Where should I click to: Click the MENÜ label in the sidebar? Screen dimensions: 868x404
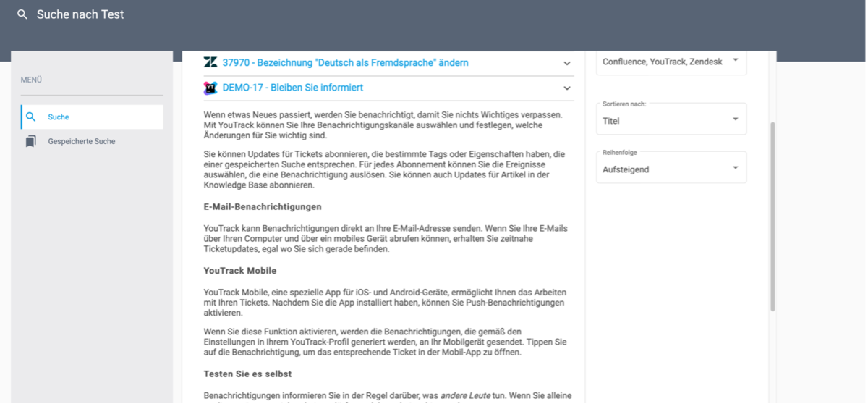click(32, 80)
